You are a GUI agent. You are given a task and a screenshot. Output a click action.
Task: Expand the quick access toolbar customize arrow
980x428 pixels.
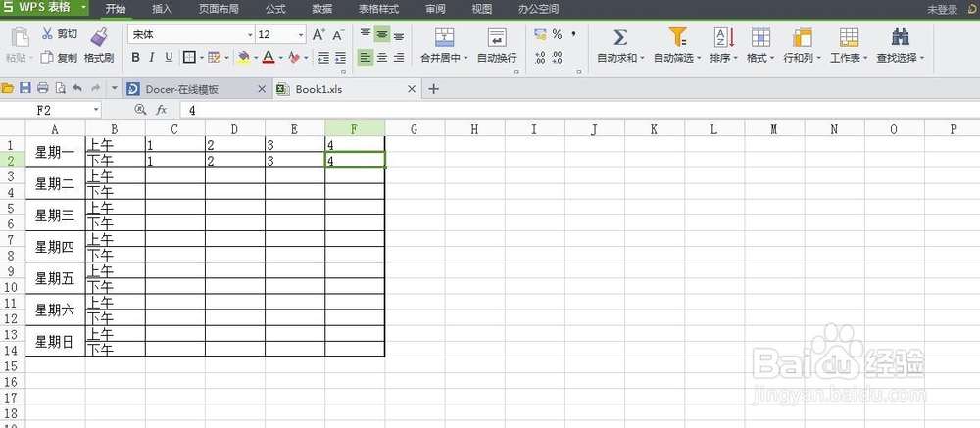tap(115, 89)
